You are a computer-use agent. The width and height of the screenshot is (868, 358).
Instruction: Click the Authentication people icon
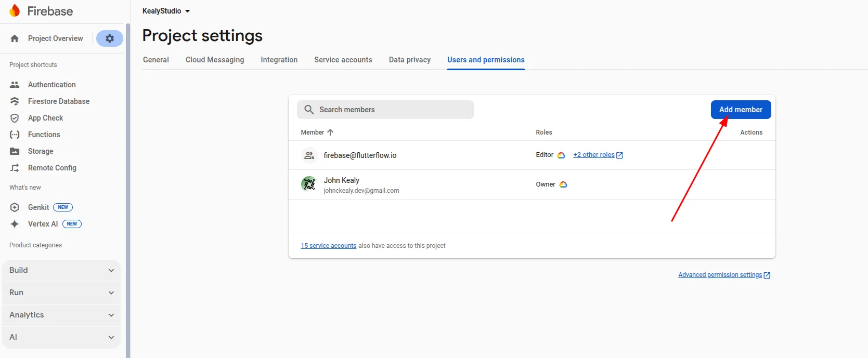click(x=15, y=85)
